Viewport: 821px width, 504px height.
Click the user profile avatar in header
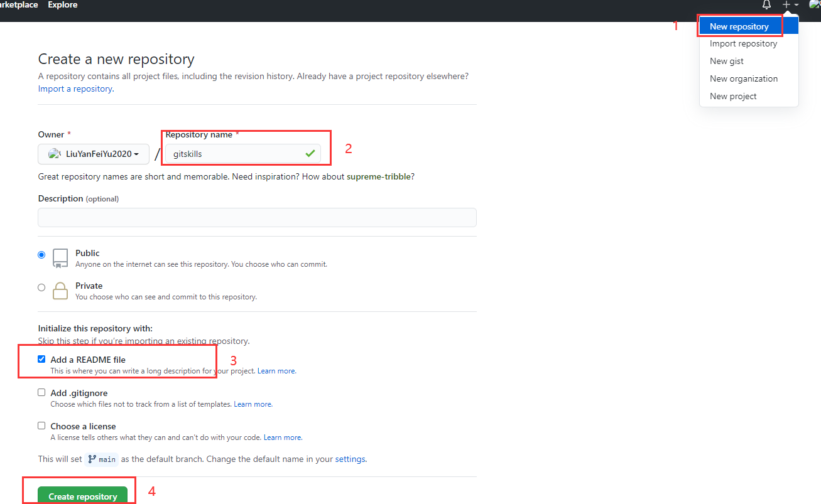814,5
